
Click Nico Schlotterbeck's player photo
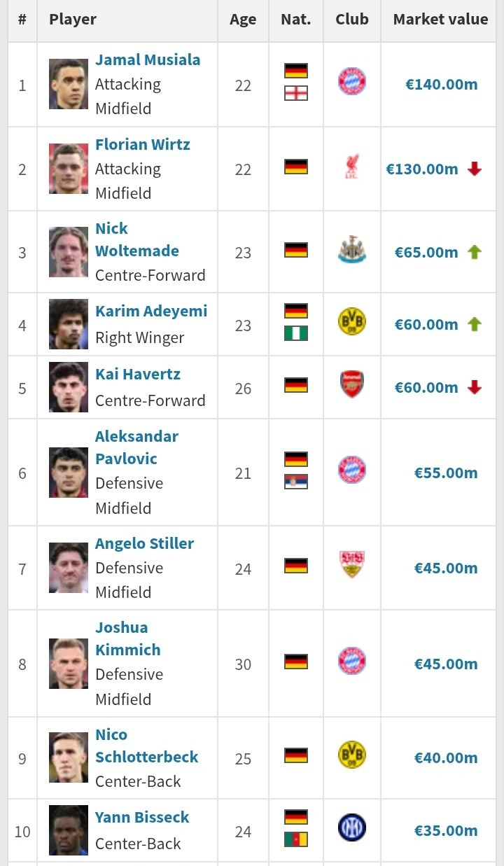69,757
